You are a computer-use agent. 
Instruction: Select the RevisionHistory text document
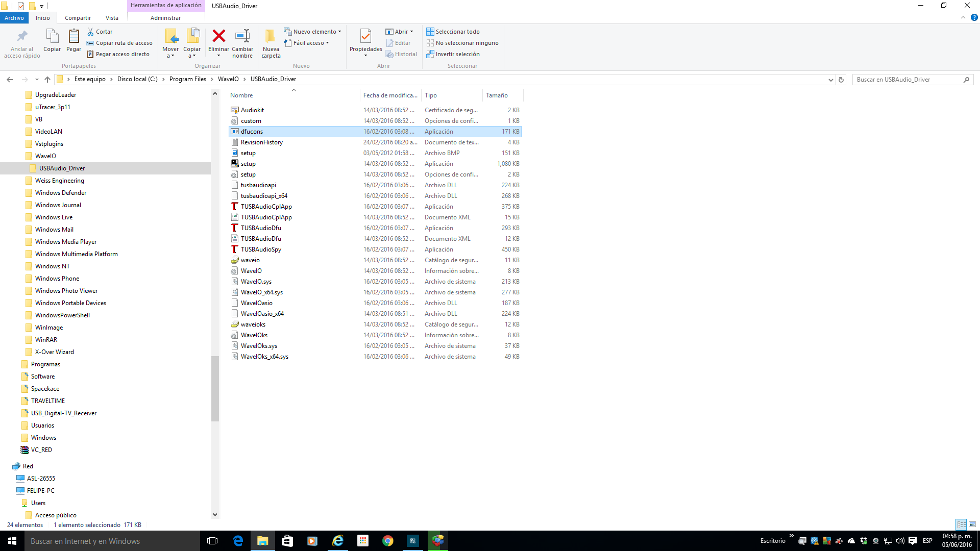(x=261, y=142)
